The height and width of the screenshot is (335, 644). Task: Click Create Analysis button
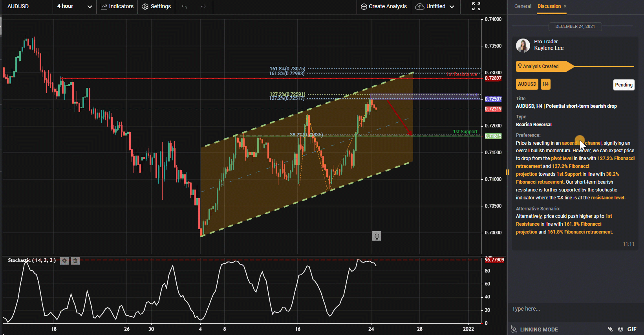(x=384, y=6)
